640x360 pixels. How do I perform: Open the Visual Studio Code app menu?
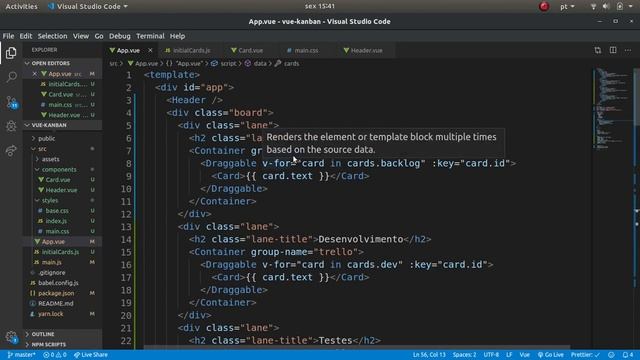[x=88, y=6]
